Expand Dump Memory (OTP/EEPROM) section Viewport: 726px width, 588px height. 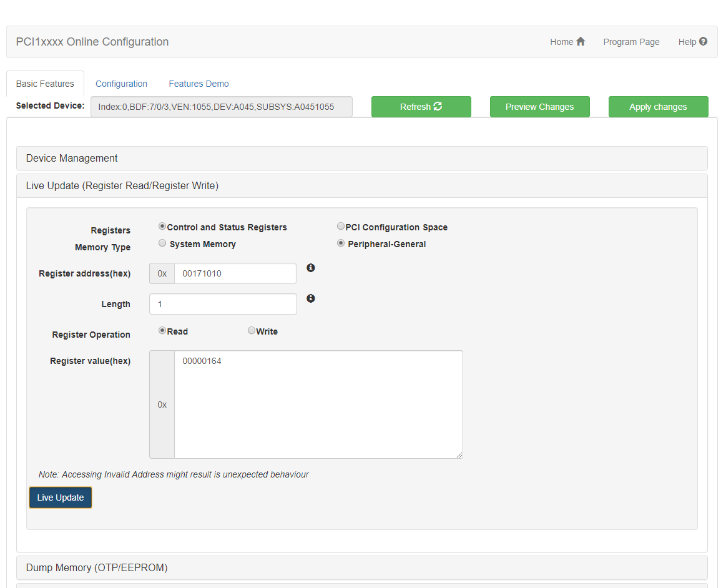[x=97, y=568]
